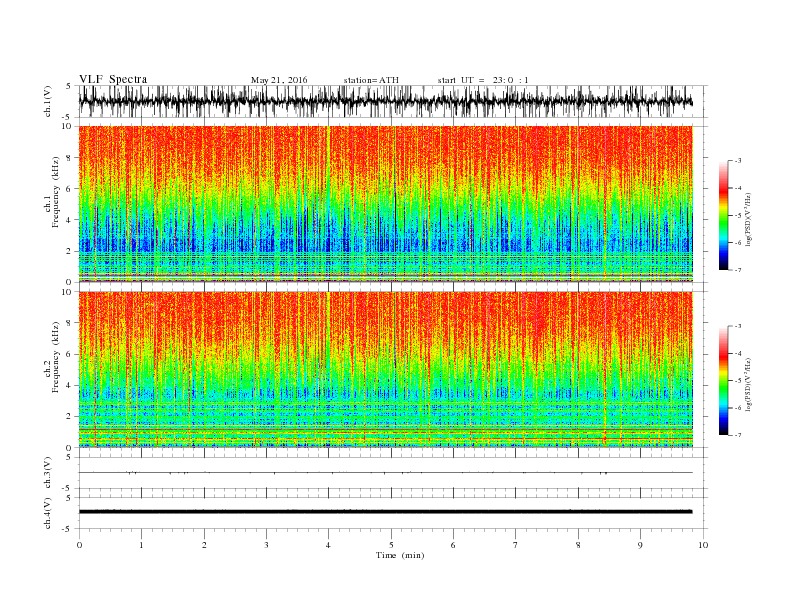The width and height of the screenshot is (792, 612).
Task: Click the "1" tick on the time axis
Action: click(141, 545)
